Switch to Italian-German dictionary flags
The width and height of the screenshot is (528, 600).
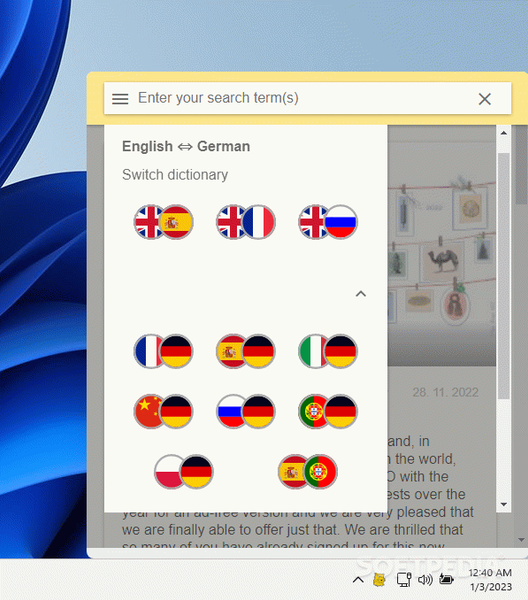328,351
